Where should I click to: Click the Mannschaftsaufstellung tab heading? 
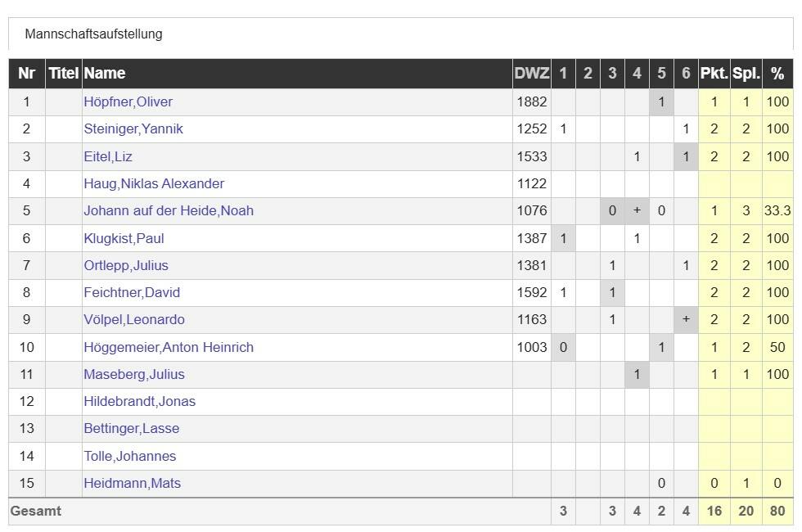[93, 34]
